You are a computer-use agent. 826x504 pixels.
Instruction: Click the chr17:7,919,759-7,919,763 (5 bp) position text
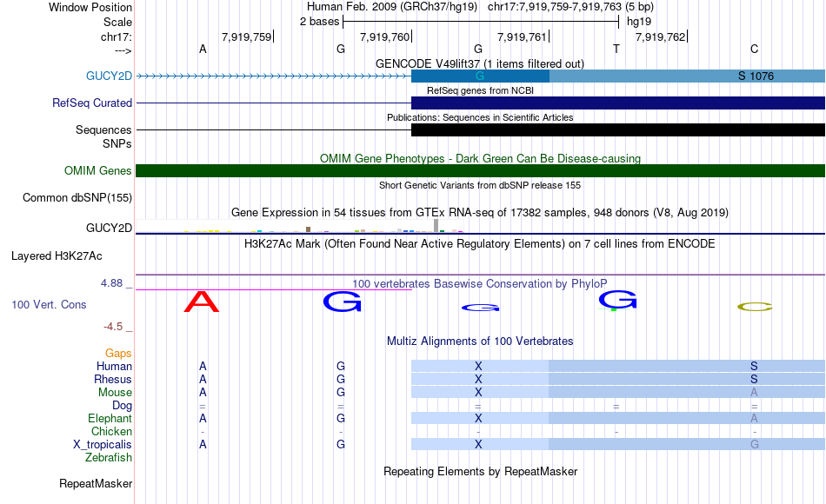pos(570,7)
